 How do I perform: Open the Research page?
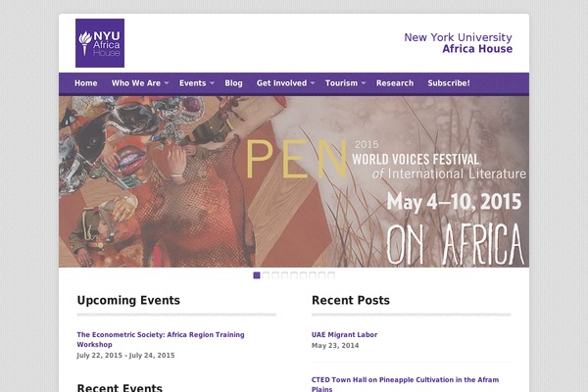[x=395, y=83]
